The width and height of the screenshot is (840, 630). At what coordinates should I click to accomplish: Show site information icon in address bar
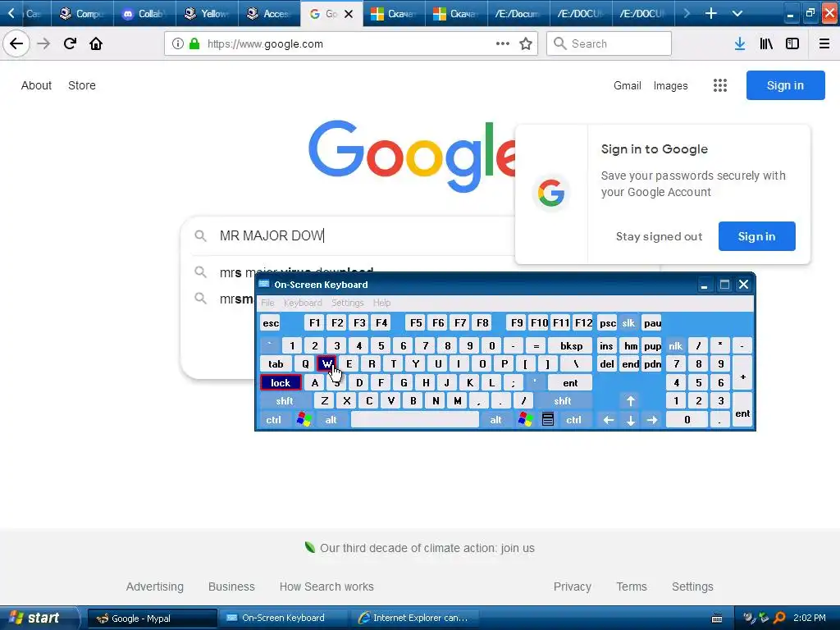(x=177, y=44)
